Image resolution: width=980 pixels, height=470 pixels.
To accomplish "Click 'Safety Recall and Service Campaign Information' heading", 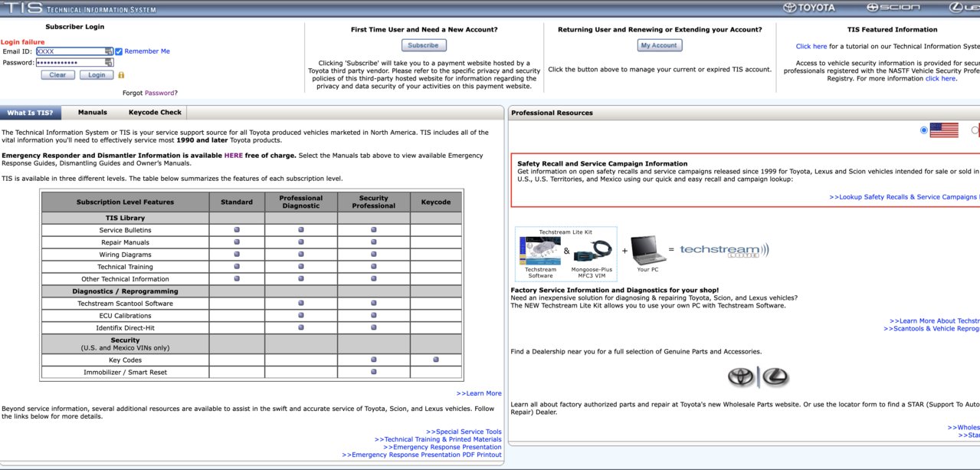I will click(x=602, y=163).
